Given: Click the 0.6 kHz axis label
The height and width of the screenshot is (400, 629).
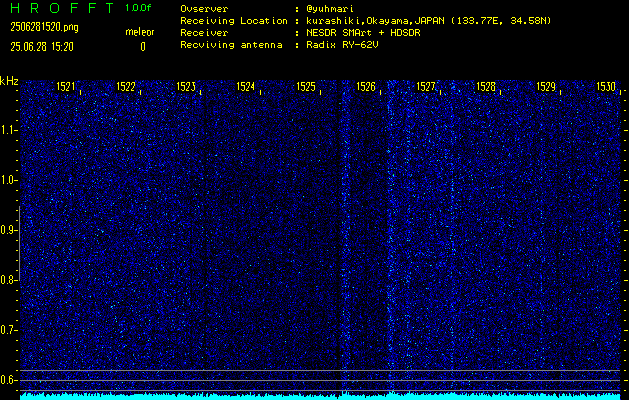Looking at the screenshot, I should pyautogui.click(x=8, y=380).
